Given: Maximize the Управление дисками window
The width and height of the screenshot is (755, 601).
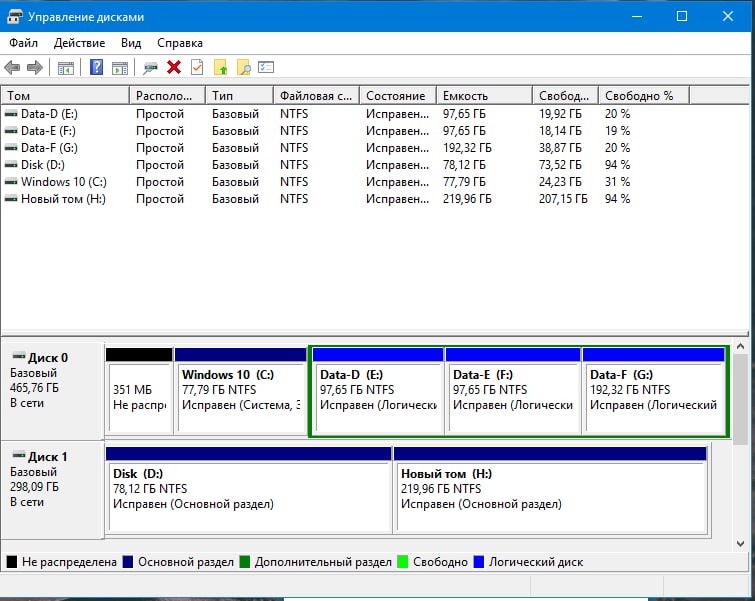Looking at the screenshot, I should click(682, 16).
